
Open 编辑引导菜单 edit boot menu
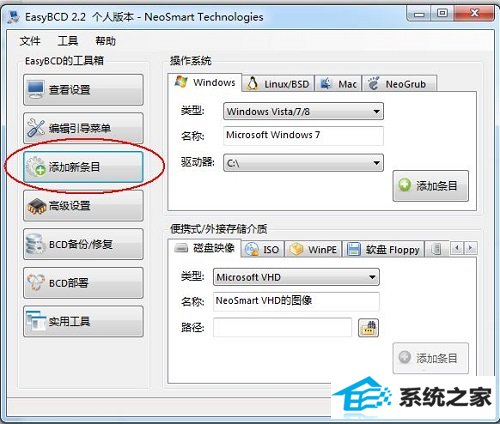point(83,128)
